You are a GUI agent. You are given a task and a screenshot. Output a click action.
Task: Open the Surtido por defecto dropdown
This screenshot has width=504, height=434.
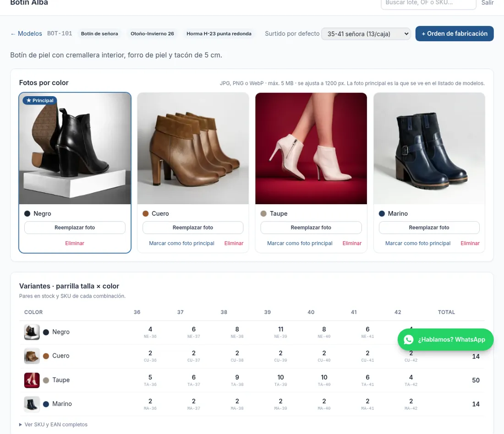click(x=366, y=34)
